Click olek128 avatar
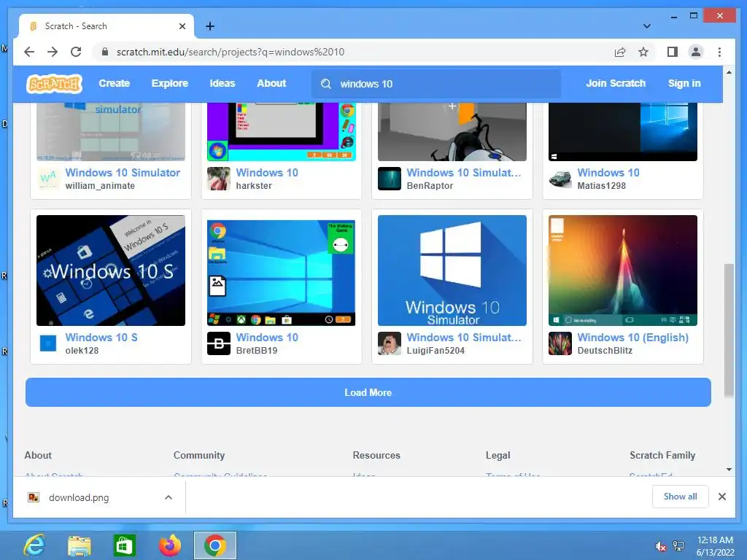This screenshot has width=747, height=560. pos(48,343)
